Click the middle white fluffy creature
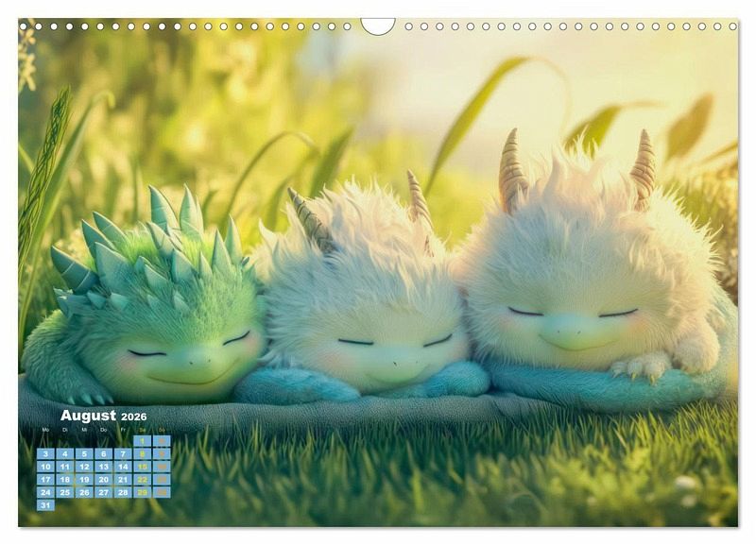The width and height of the screenshot is (756, 545). (x=364, y=302)
